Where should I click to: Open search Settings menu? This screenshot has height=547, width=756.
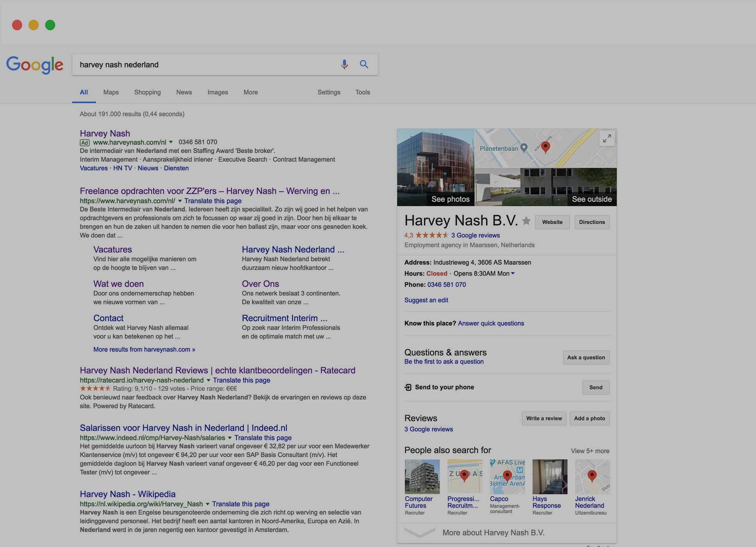[x=329, y=93]
